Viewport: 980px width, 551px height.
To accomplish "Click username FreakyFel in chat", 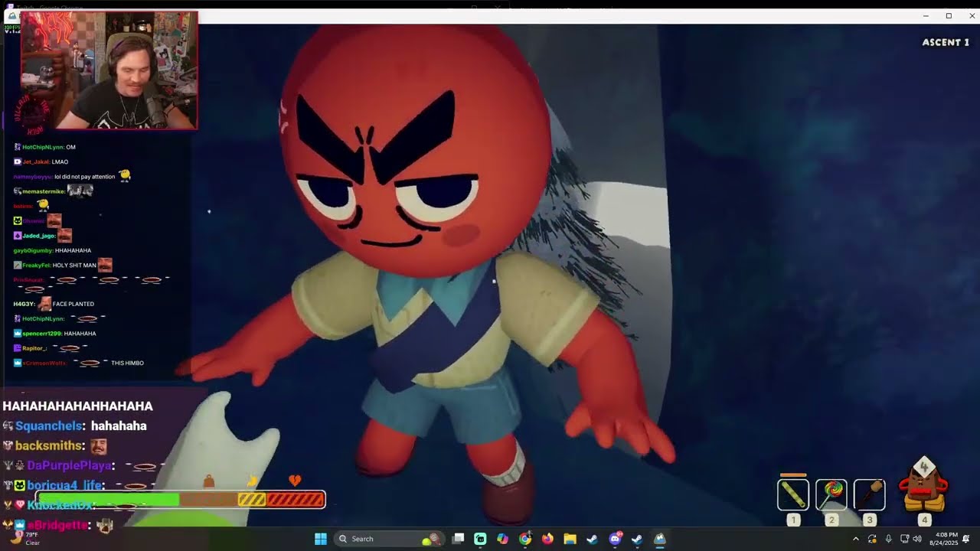I will pos(36,266).
